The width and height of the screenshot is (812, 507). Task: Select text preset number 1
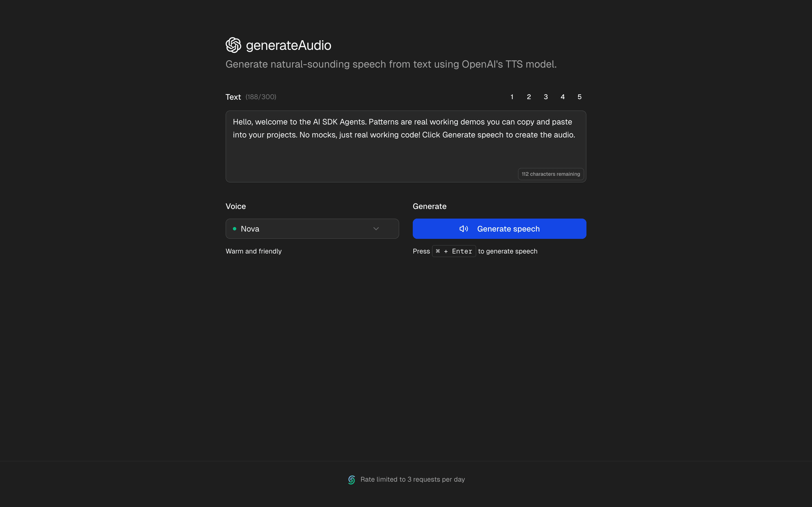pyautogui.click(x=512, y=97)
